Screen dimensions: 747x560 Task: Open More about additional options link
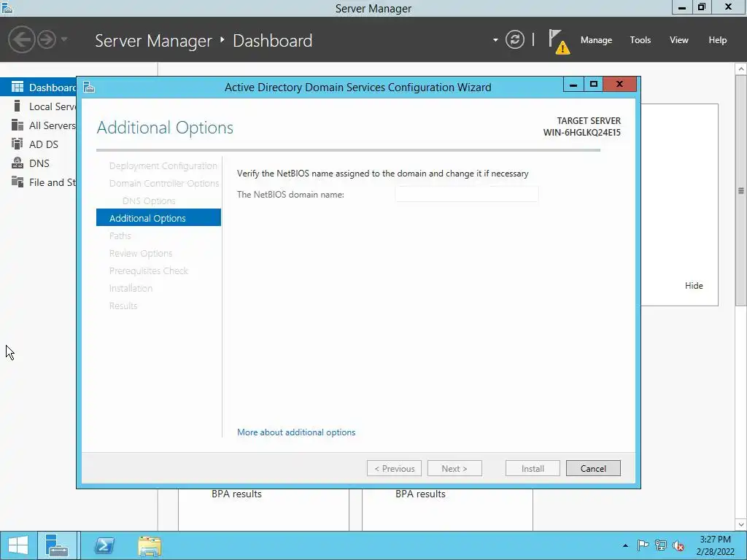(296, 432)
